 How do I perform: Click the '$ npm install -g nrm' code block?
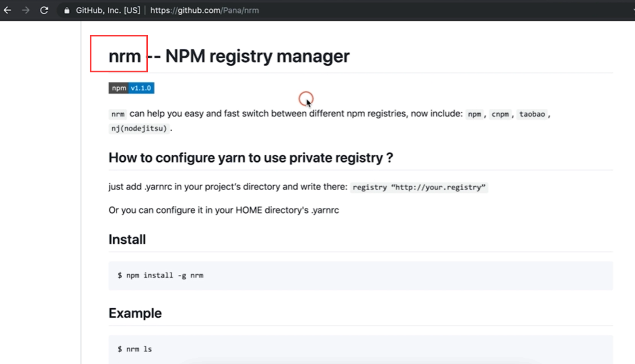click(x=361, y=275)
